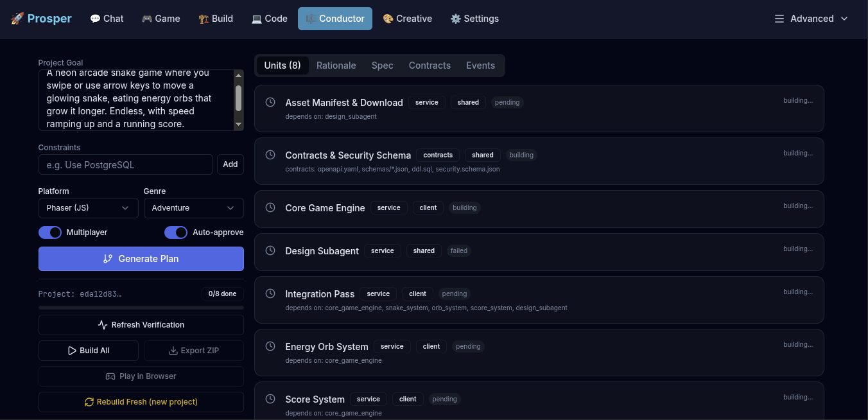Image resolution: width=868 pixels, height=420 pixels.
Task: Open the Game section
Action: click(x=161, y=19)
